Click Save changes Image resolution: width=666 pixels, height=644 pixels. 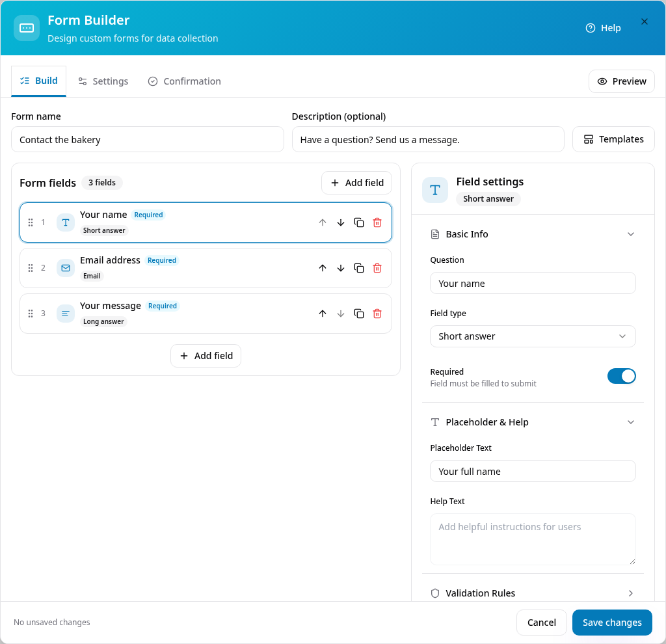(x=612, y=623)
